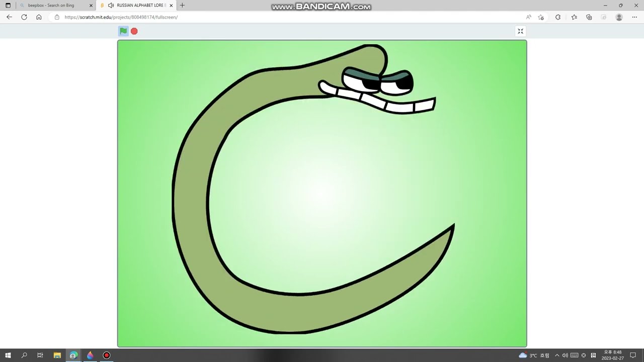Viewport: 644px width, 362px height.
Task: Switch to the RUSSIAN ALPHABET LORE tab
Action: coord(136,6)
